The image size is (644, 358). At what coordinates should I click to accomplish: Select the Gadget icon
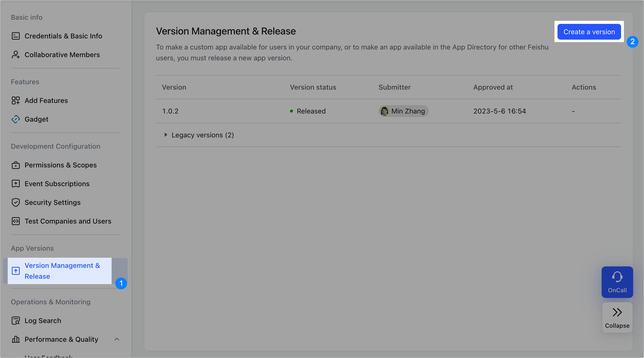pyautogui.click(x=16, y=119)
